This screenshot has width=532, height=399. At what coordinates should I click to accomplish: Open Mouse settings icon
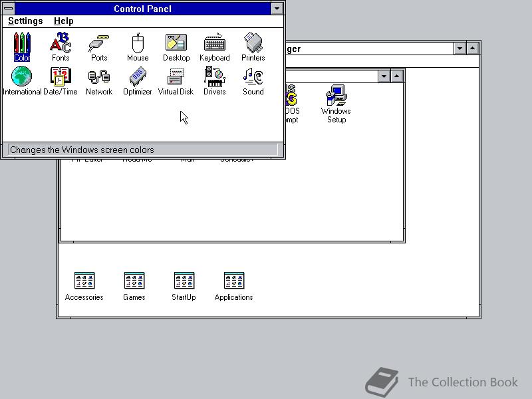coord(138,47)
